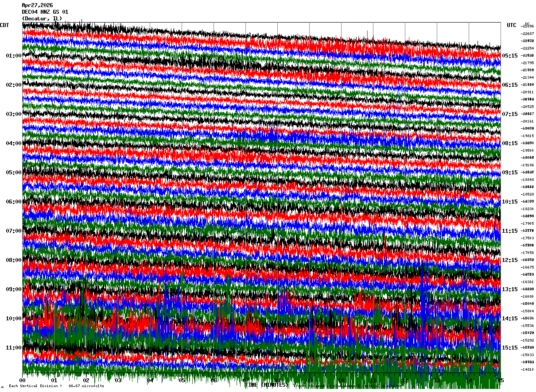
Task: Click the 08:15 UTC time label
Action: pyautogui.click(x=510, y=143)
